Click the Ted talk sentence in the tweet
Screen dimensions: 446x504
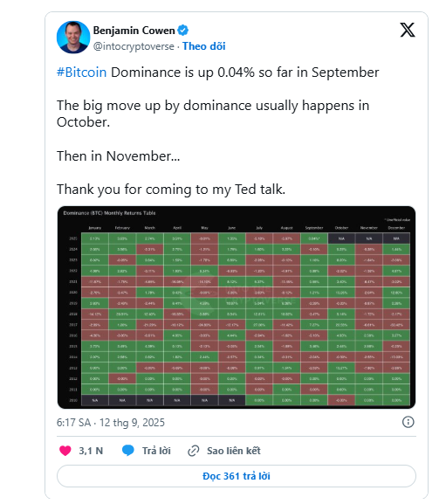point(171,190)
